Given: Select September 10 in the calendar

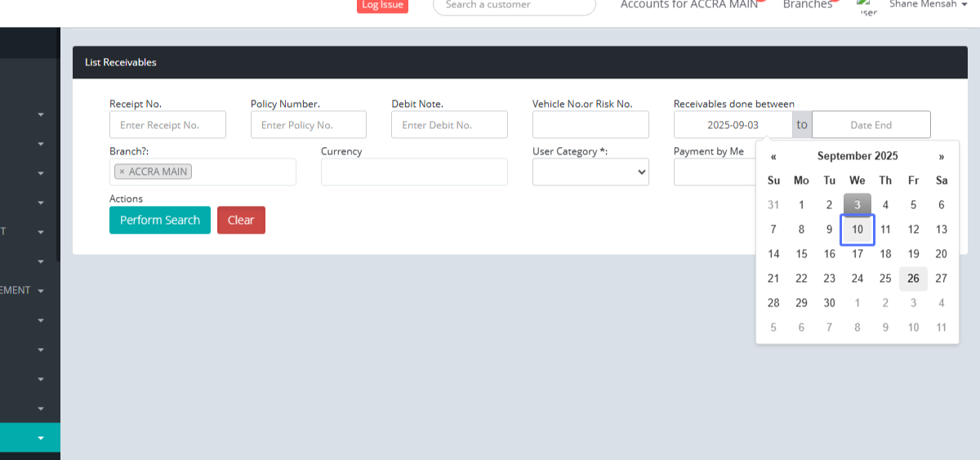Looking at the screenshot, I should (857, 230).
